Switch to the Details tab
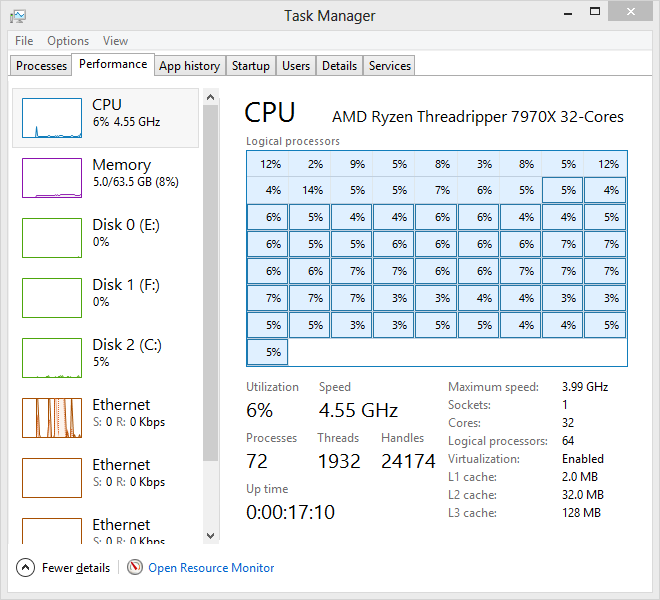 339,66
